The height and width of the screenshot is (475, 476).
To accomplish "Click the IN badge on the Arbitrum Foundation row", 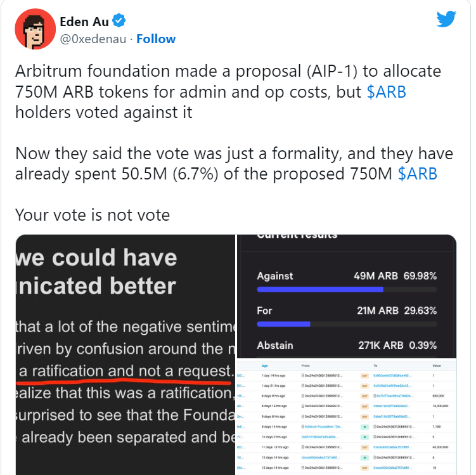I will 364,427.
